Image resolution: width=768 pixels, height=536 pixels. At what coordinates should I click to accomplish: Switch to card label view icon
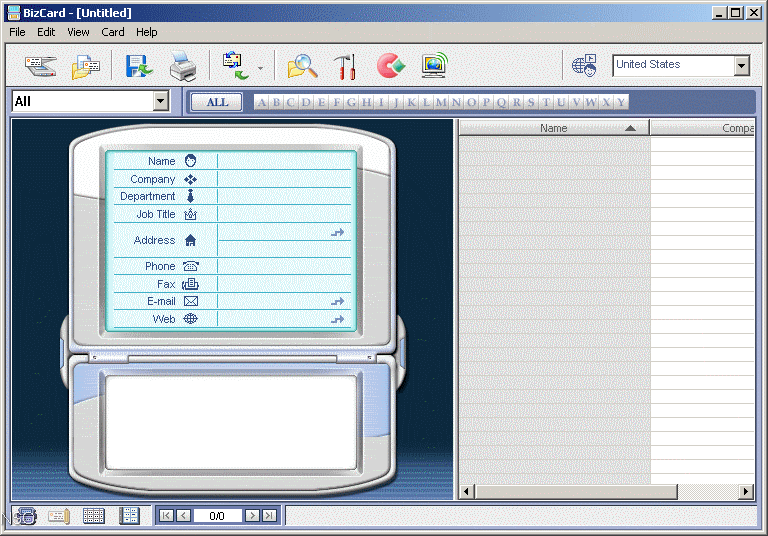59,516
